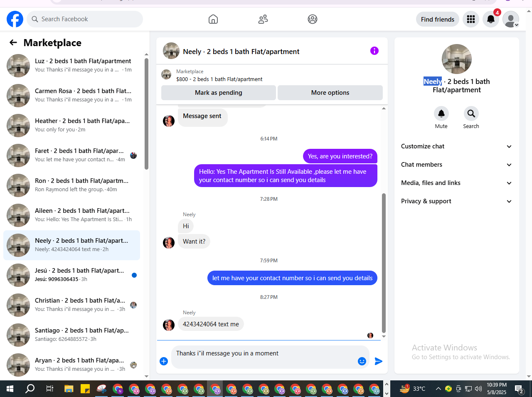This screenshot has width=532, height=397.
Task: Click the 'Want it?' message bubble
Action: coord(194,242)
